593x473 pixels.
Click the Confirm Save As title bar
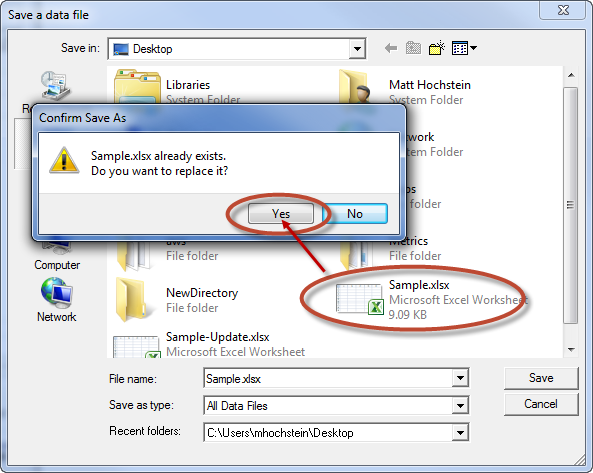(219, 118)
